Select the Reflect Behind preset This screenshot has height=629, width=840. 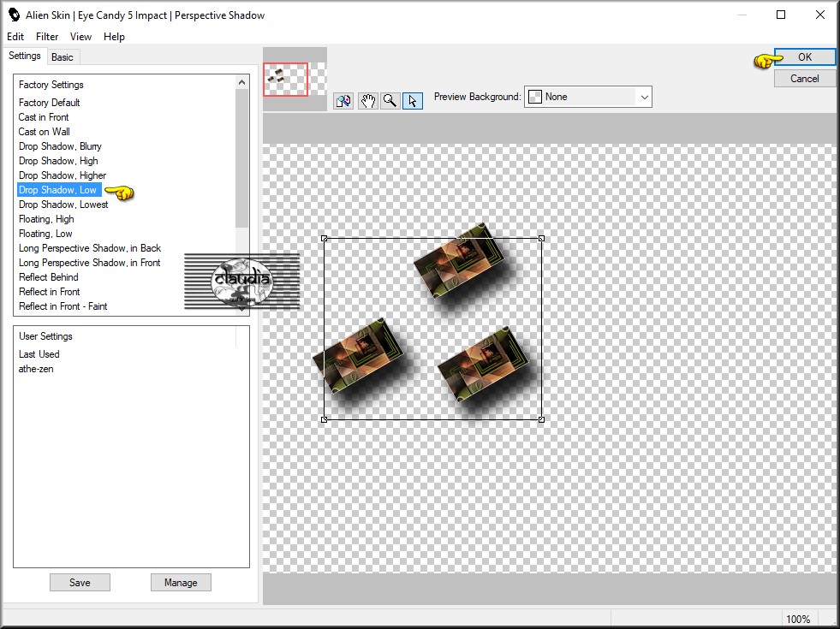click(x=49, y=276)
